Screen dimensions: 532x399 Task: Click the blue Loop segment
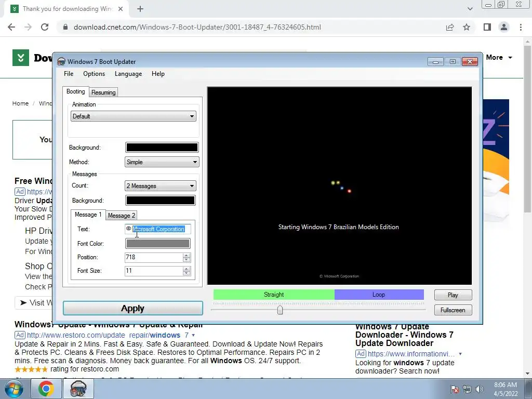[x=379, y=295]
